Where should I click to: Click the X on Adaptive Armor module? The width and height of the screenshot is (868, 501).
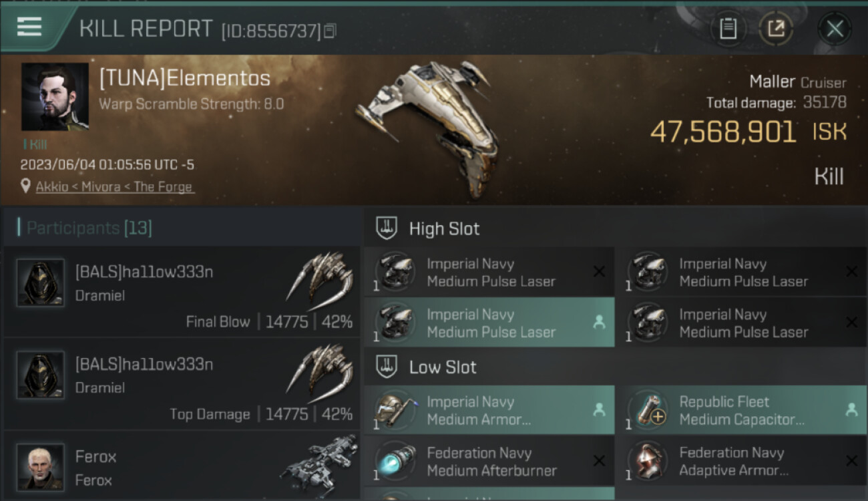click(x=851, y=461)
